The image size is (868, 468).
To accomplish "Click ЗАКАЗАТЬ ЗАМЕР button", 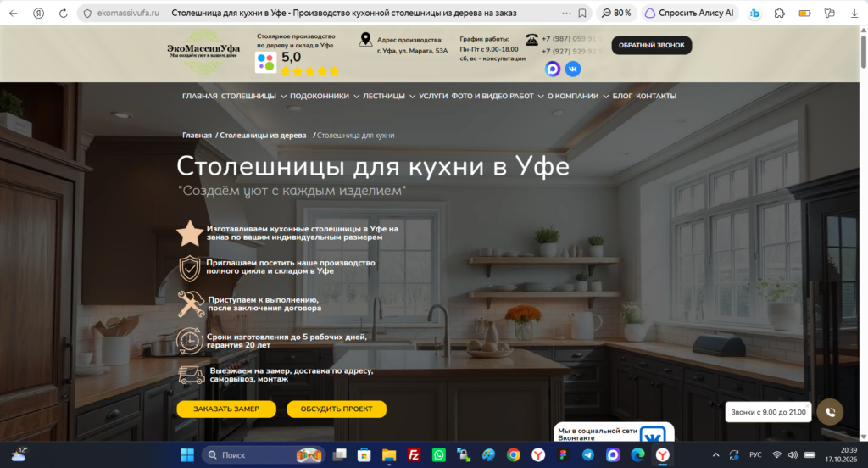I will (226, 409).
